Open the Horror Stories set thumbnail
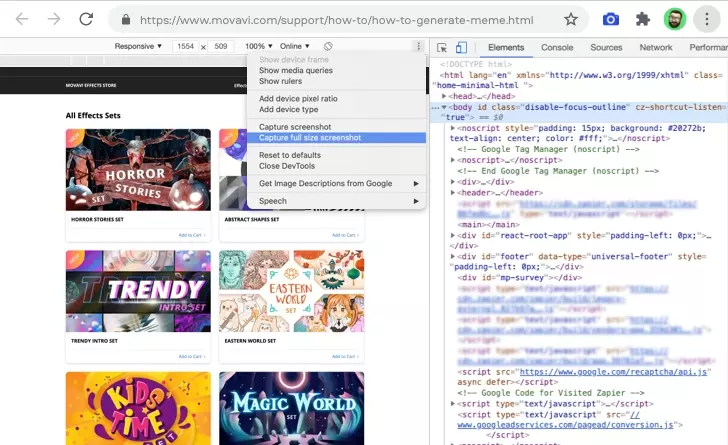The height and width of the screenshot is (445, 728). [138, 170]
